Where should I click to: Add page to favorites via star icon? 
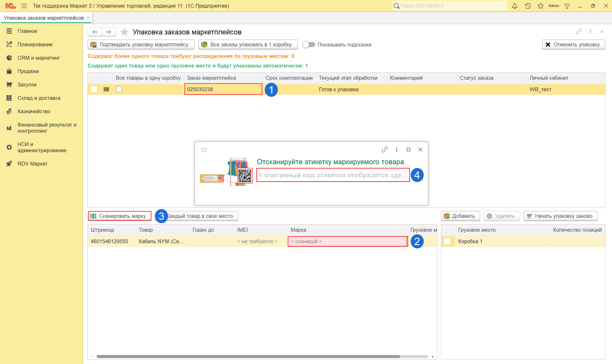point(125,32)
